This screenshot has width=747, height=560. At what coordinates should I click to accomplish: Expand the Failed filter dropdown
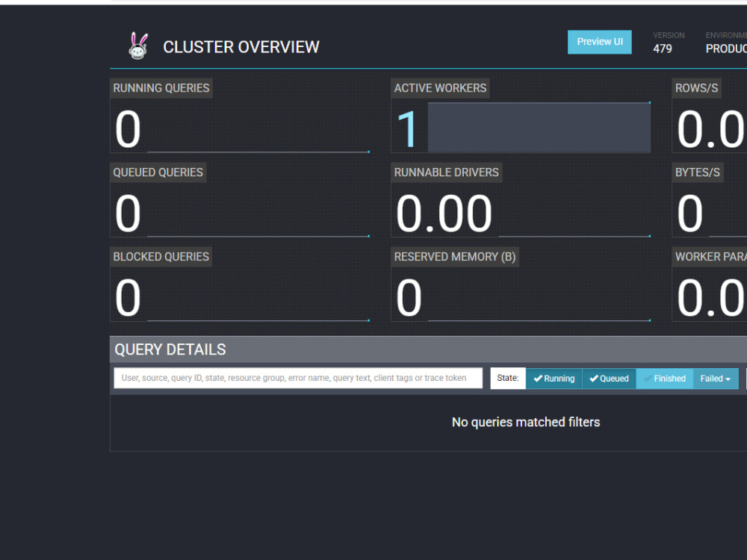click(x=716, y=379)
